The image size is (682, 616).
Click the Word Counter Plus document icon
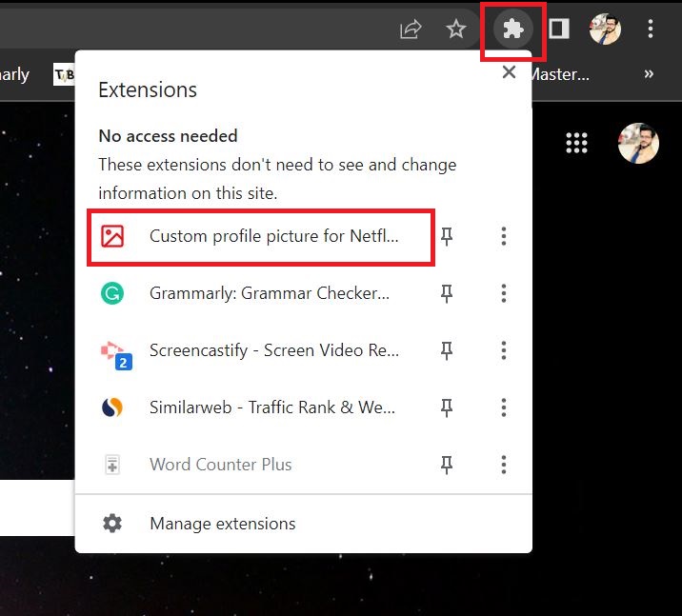112,465
